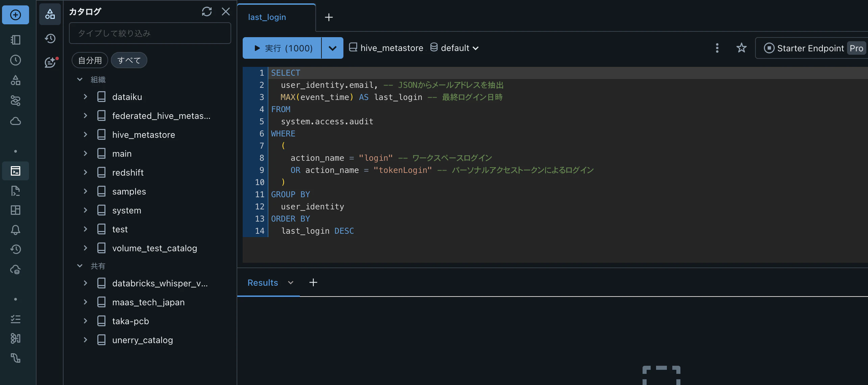This screenshot has width=868, height=385.
Task: Run the query with 実行 (1000) button
Action: tap(282, 48)
